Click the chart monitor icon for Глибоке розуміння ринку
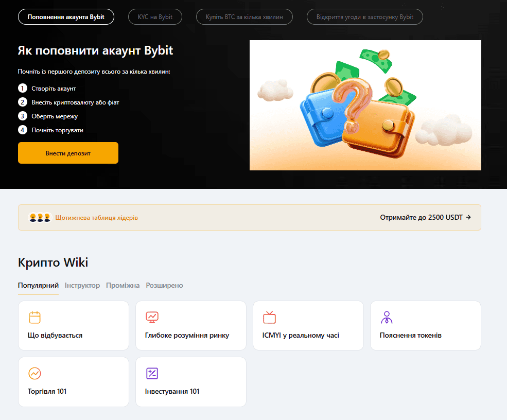 point(152,317)
